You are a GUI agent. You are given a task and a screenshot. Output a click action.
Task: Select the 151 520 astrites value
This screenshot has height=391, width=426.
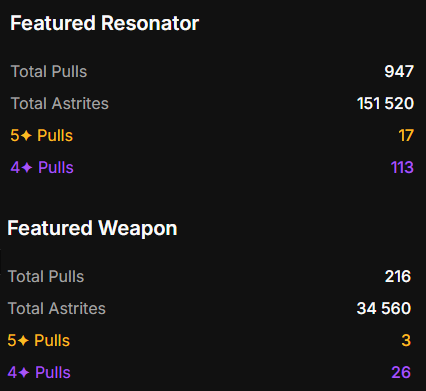point(385,103)
